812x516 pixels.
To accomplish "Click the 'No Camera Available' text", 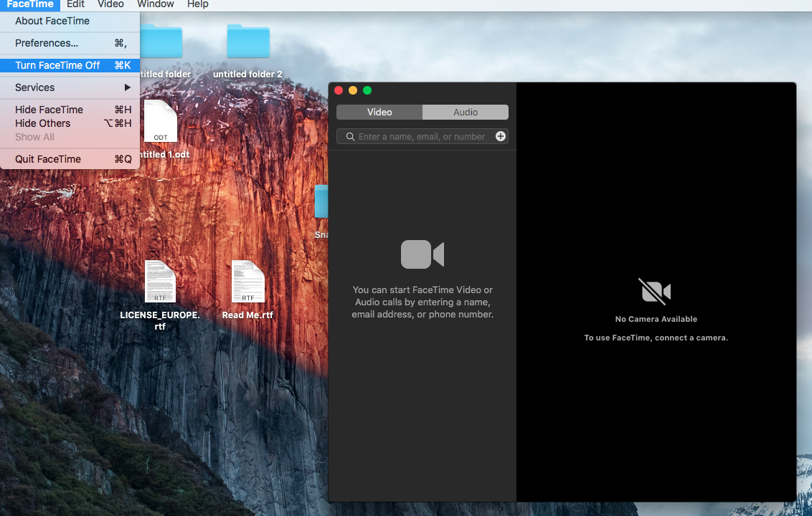I will tap(656, 320).
